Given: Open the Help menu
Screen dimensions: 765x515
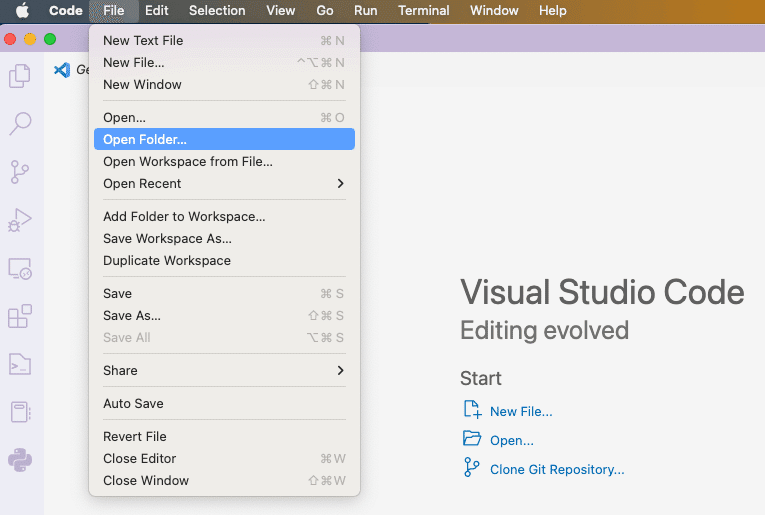Looking at the screenshot, I should pyautogui.click(x=553, y=11).
